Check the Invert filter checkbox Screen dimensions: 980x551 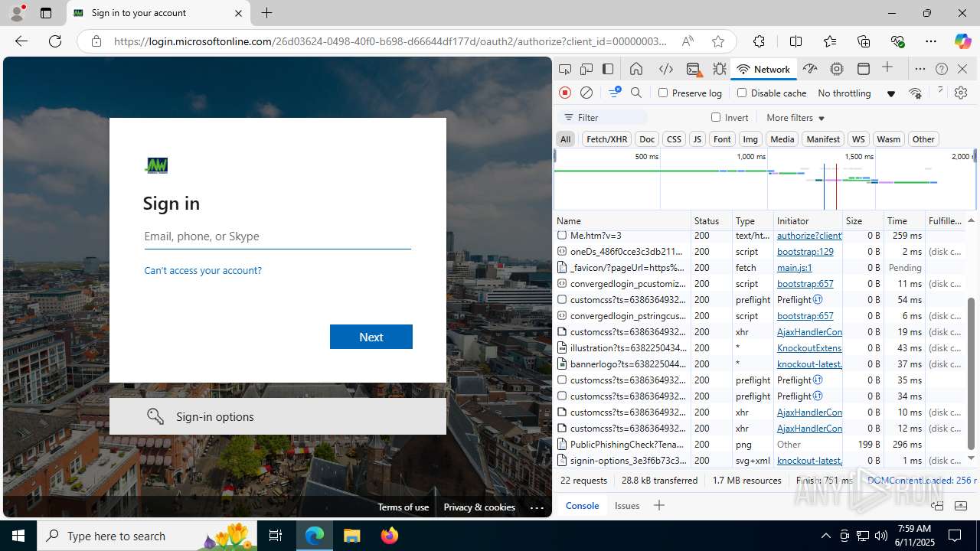(716, 117)
